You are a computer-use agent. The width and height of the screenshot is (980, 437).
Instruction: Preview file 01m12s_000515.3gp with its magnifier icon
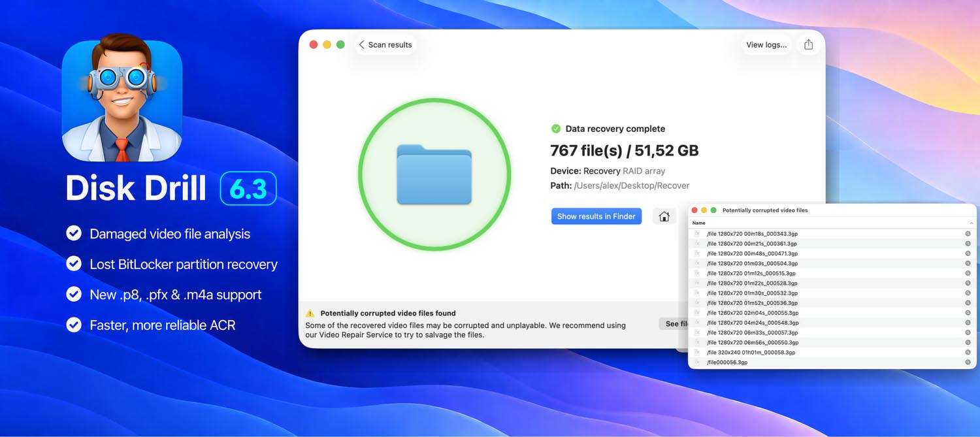[x=968, y=273]
